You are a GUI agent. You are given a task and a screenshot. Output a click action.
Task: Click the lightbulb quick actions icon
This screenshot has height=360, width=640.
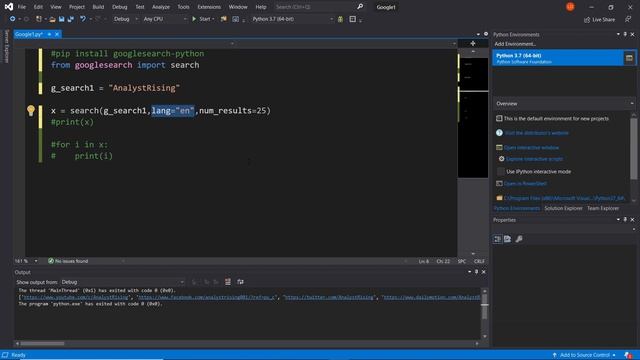pos(31,110)
